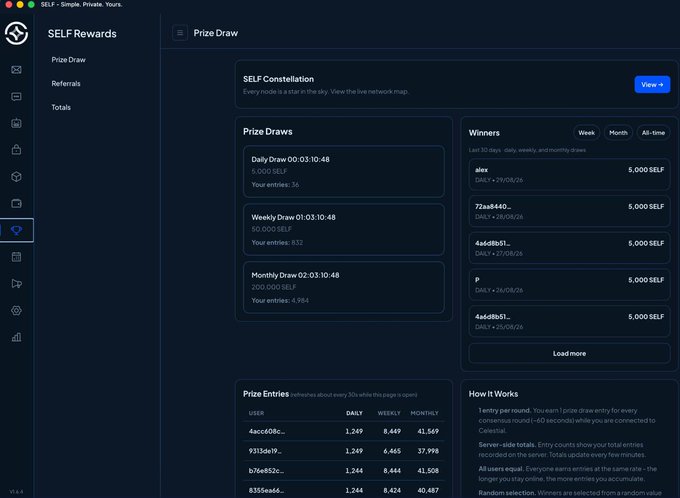Click the version label V1.6.4
Screen dimensions: 680x498
pos(16,491)
